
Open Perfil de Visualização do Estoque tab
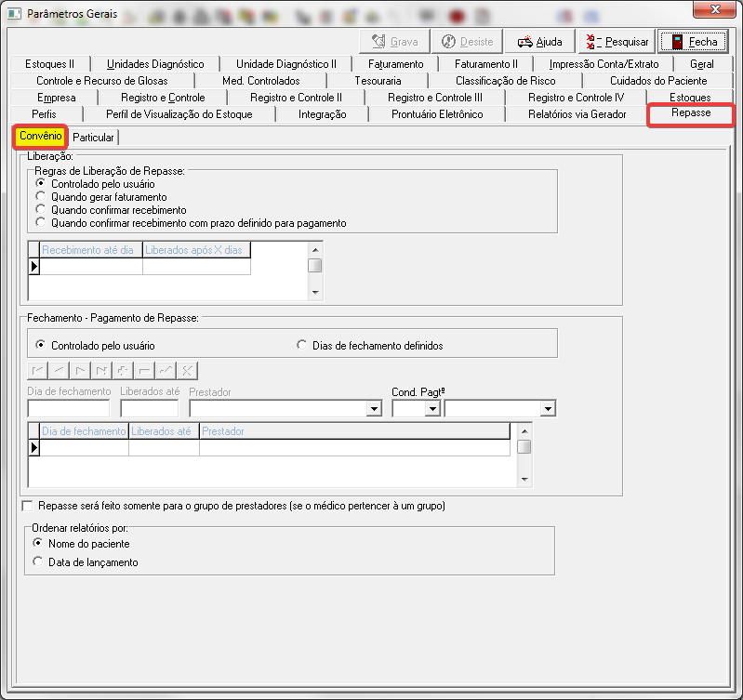179,114
